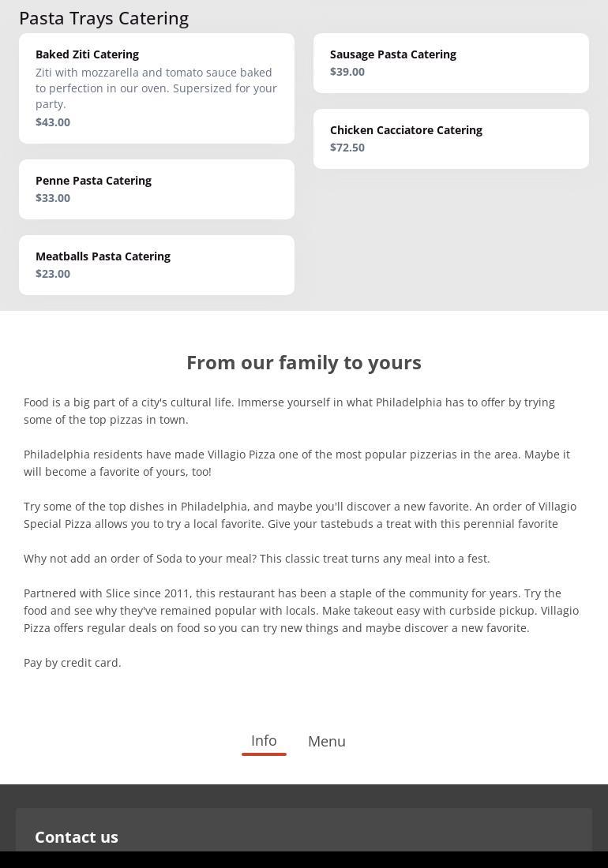Click the $39.00 Sausage Pasta price

pyautogui.click(x=347, y=72)
